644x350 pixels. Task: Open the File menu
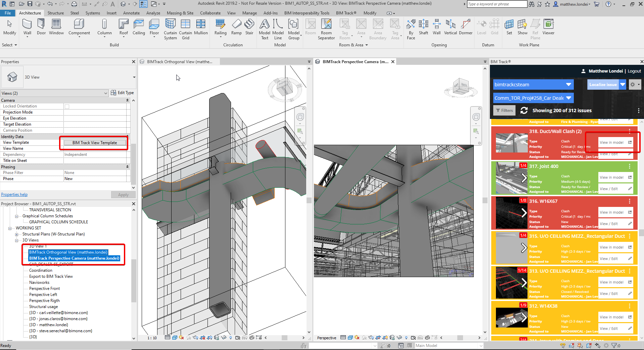(x=8, y=13)
